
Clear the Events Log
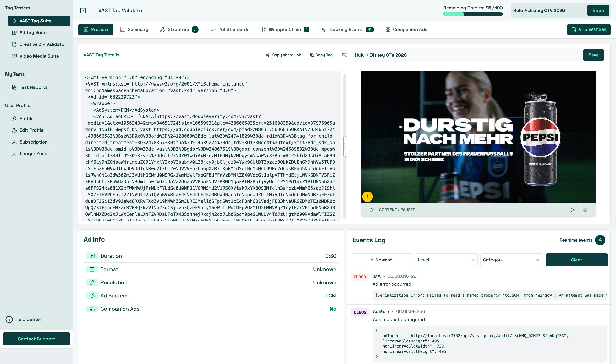pyautogui.click(x=576, y=260)
